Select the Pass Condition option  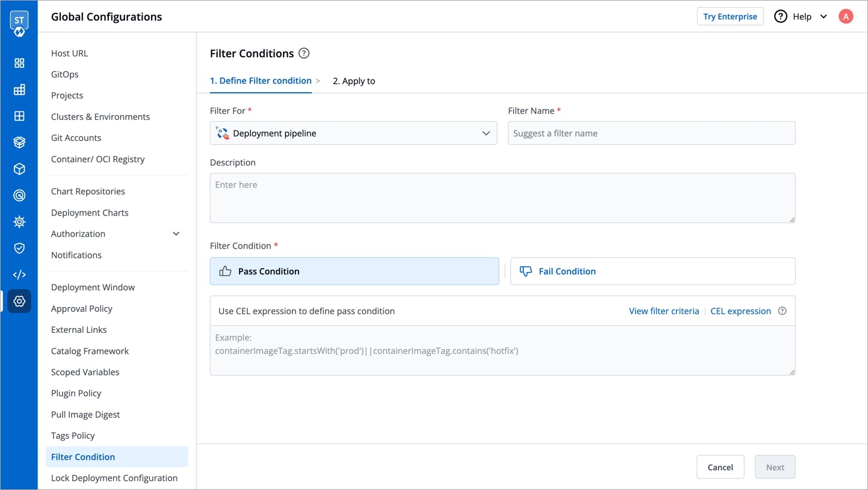pyautogui.click(x=354, y=271)
